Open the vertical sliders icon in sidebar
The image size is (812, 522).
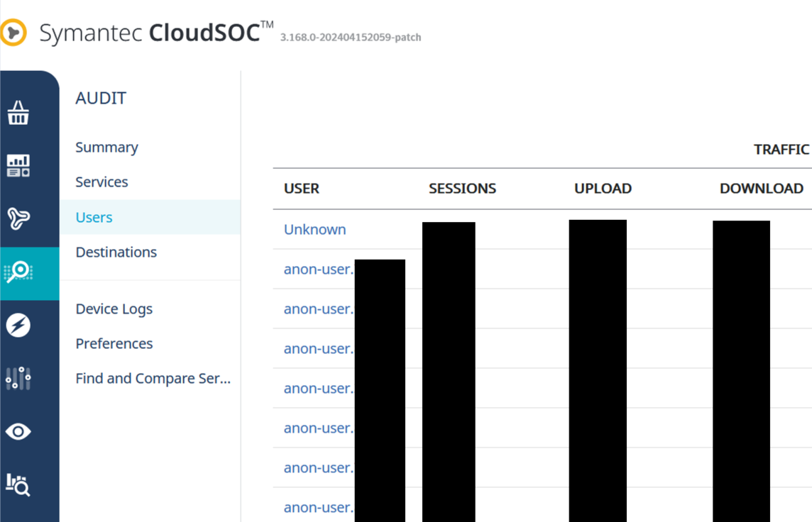pos(18,378)
